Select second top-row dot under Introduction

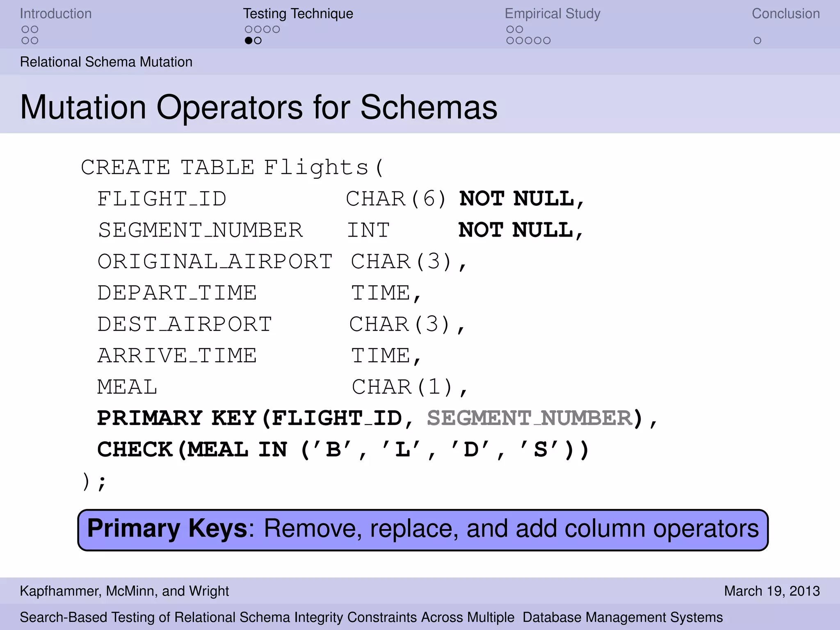(x=34, y=30)
